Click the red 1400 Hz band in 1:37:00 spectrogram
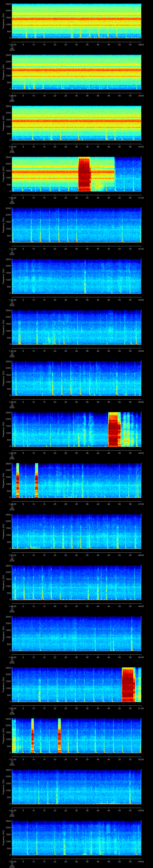Viewport: 153px width, 868px height. pyautogui.click(x=76, y=19)
